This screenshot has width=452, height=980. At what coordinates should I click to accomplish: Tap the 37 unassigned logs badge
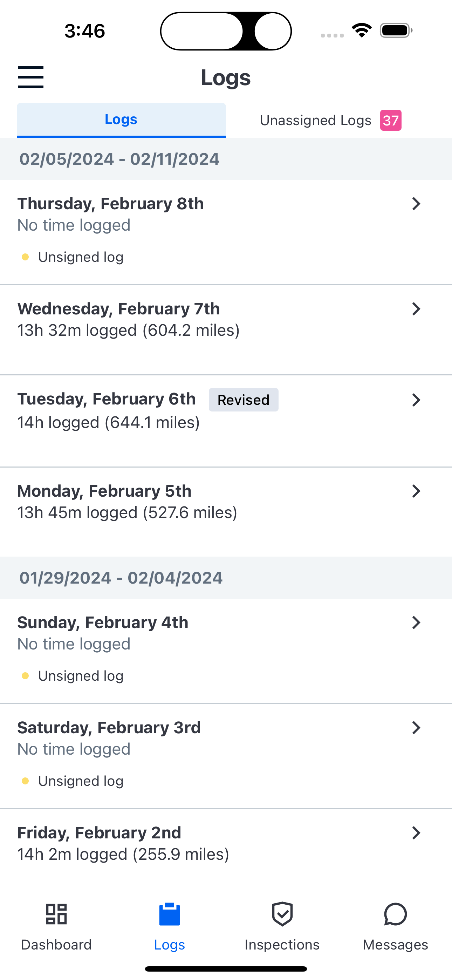click(x=391, y=120)
